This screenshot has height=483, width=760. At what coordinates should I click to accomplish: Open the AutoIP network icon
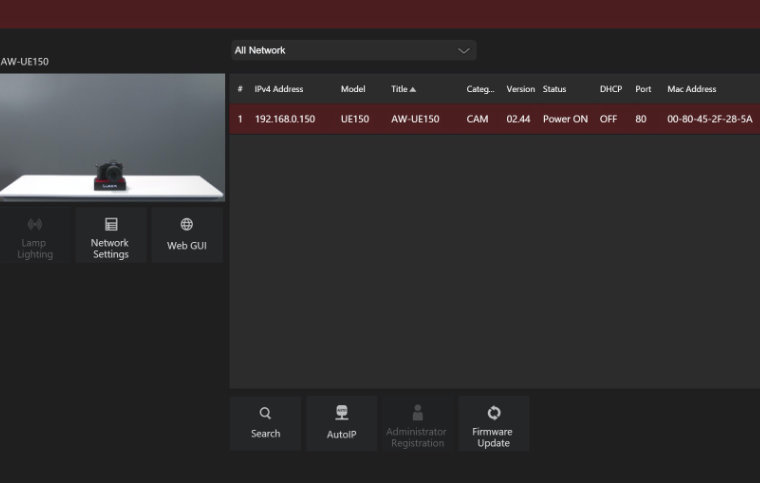(341, 413)
